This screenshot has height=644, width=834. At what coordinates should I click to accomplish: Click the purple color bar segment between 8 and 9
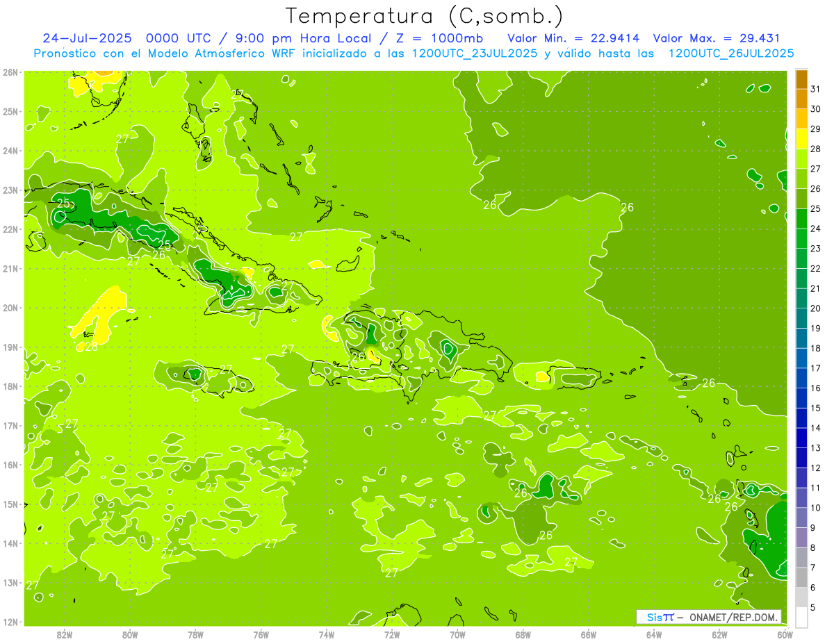pyautogui.click(x=801, y=537)
